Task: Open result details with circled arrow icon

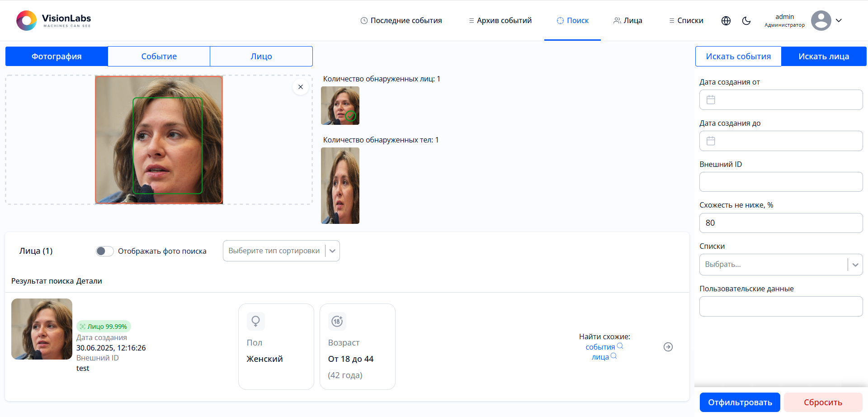Action: pos(668,347)
